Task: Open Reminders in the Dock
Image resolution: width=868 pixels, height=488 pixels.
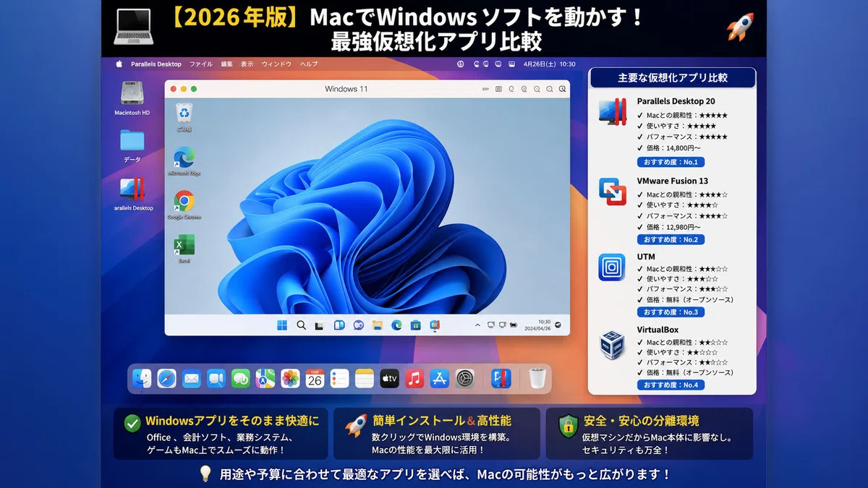Action: tap(339, 378)
